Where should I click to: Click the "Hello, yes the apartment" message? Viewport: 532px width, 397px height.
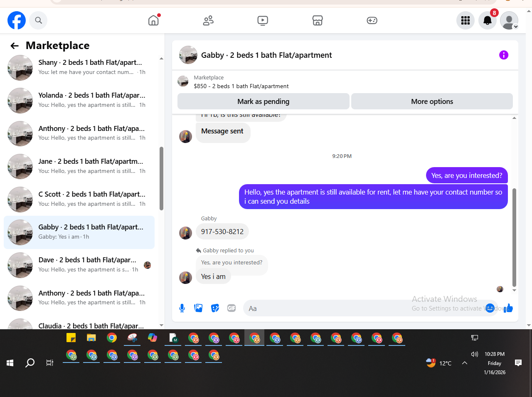[373, 197]
